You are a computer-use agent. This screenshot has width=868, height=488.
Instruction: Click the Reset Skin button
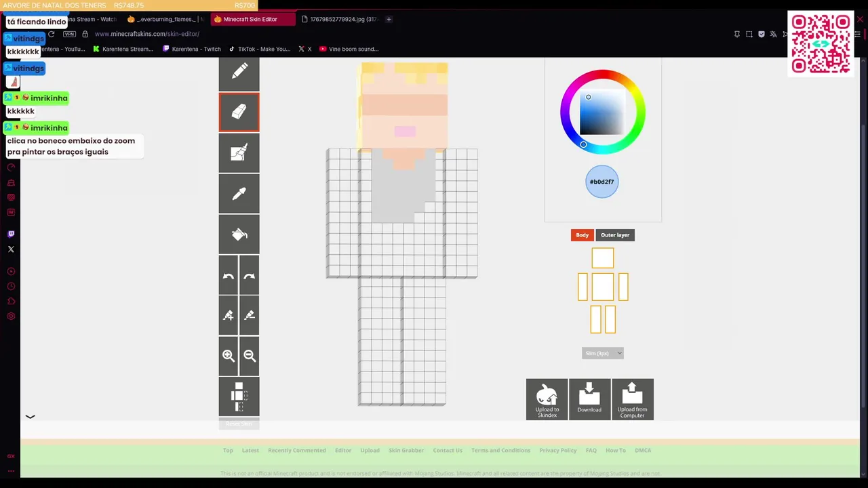239,424
